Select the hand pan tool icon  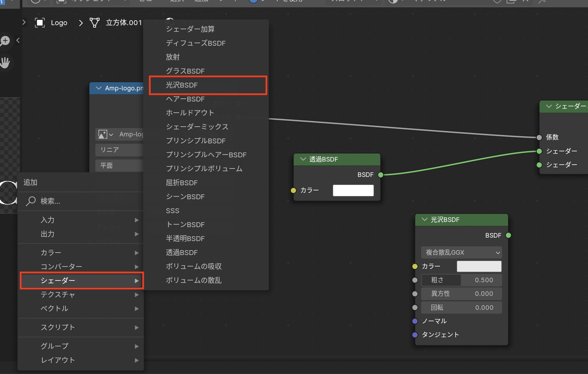tap(5, 63)
